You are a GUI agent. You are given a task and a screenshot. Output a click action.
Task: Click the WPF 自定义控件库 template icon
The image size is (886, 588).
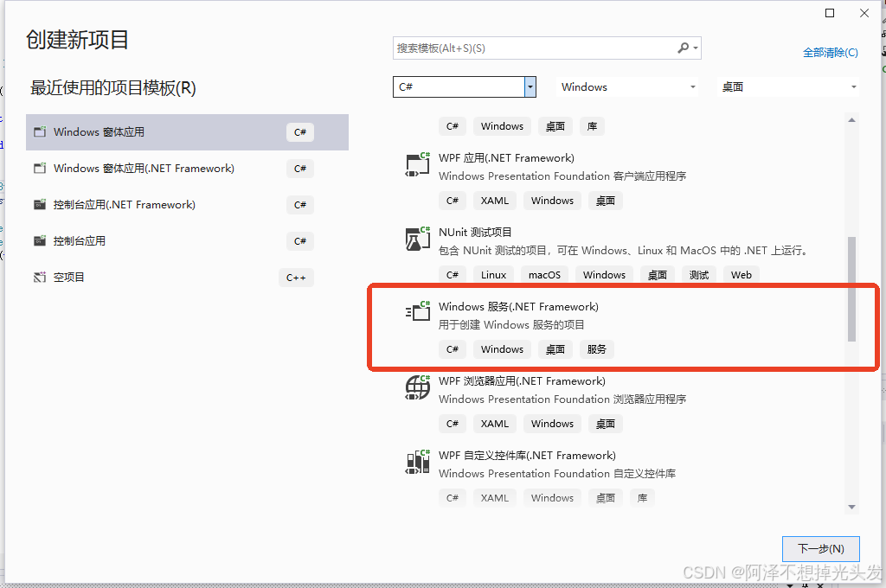(x=418, y=462)
